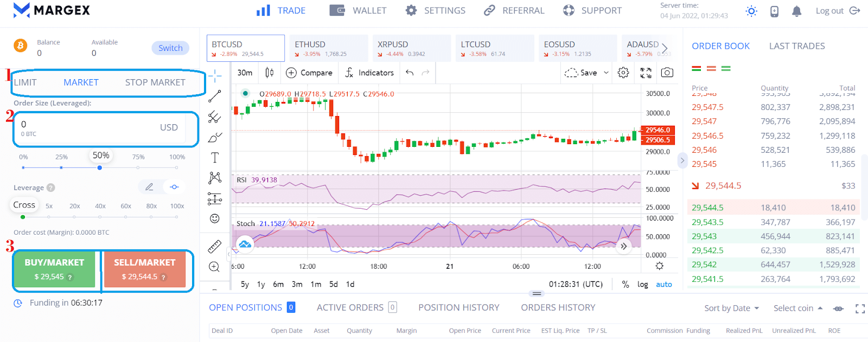Open notifications bell
Image resolution: width=868 pixels, height=342 pixels.
796,11
